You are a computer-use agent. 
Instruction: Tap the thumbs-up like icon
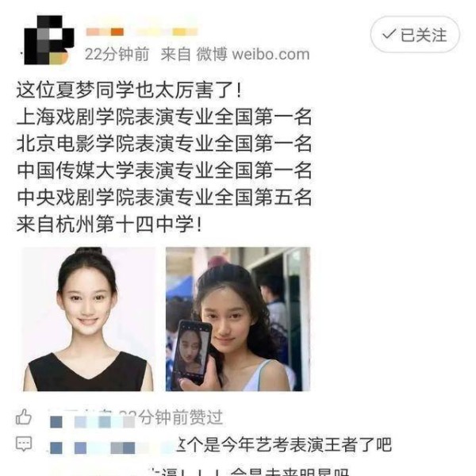pyautogui.click(x=24, y=416)
